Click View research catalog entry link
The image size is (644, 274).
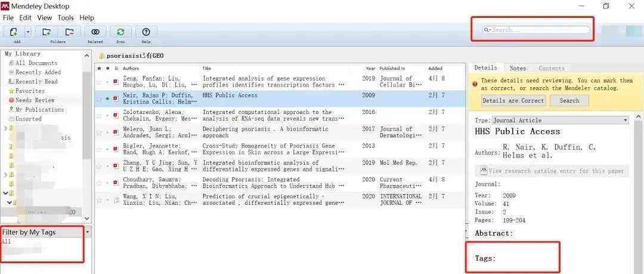552,171
